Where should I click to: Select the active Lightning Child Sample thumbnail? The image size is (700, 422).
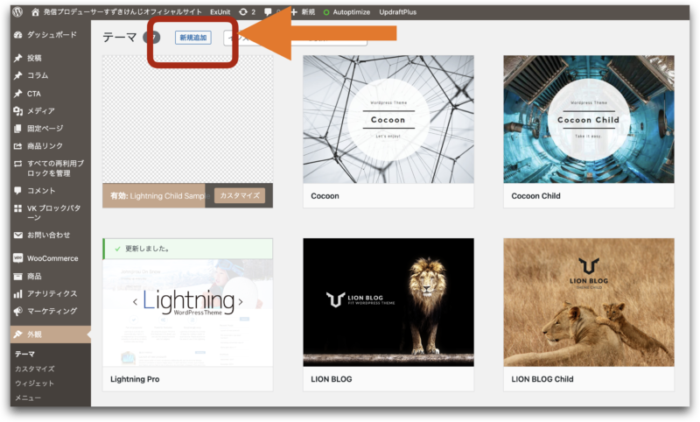click(188, 119)
